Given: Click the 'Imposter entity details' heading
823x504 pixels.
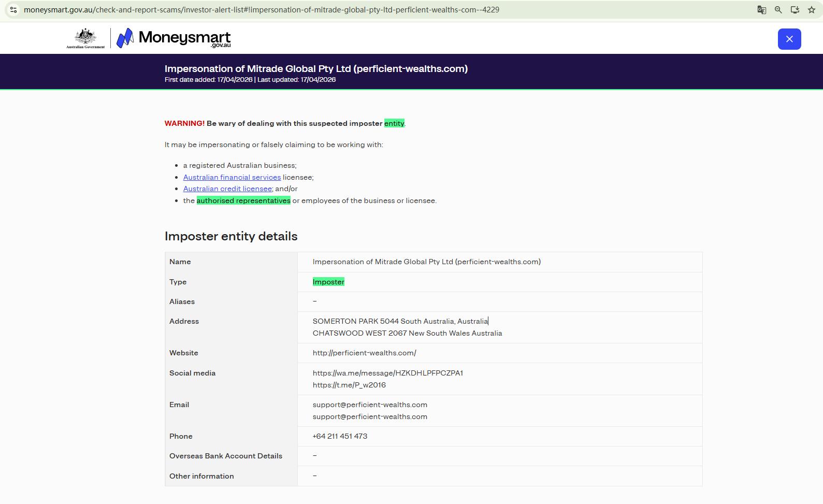Looking at the screenshot, I should pos(231,236).
